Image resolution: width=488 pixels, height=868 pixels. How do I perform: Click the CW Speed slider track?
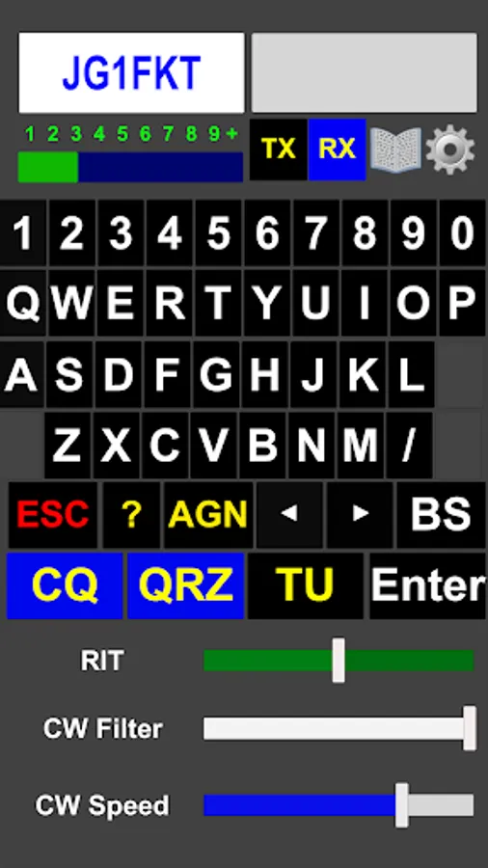coord(339,805)
